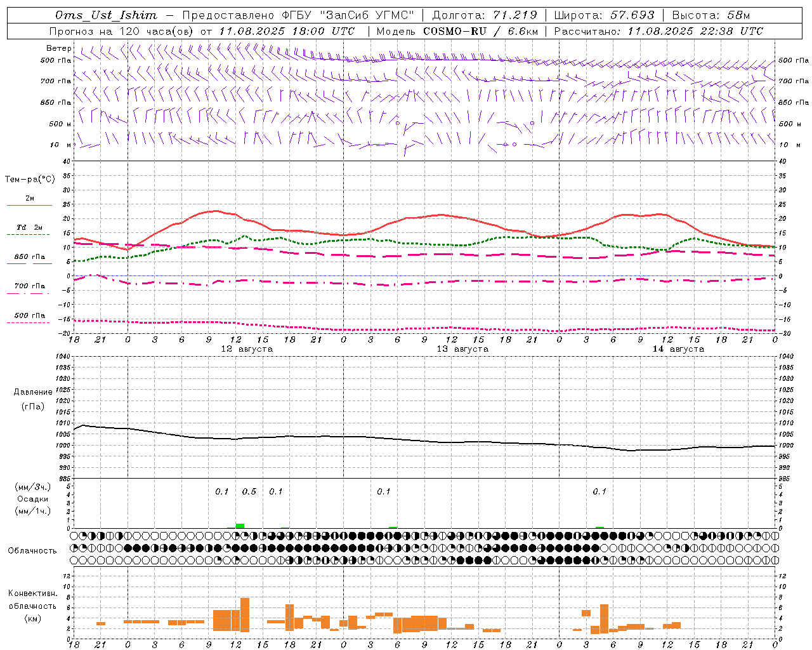812x650 pixels.
Task: Click the station title Oms_Ust_Ishim
Action: (106, 15)
